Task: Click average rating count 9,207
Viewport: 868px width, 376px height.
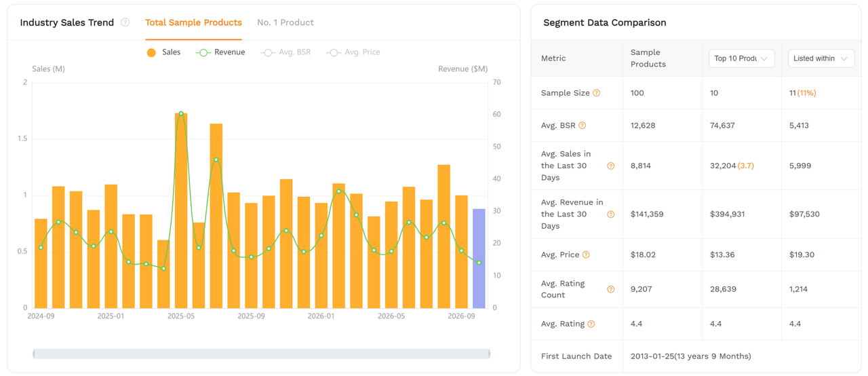Action: pyautogui.click(x=642, y=289)
